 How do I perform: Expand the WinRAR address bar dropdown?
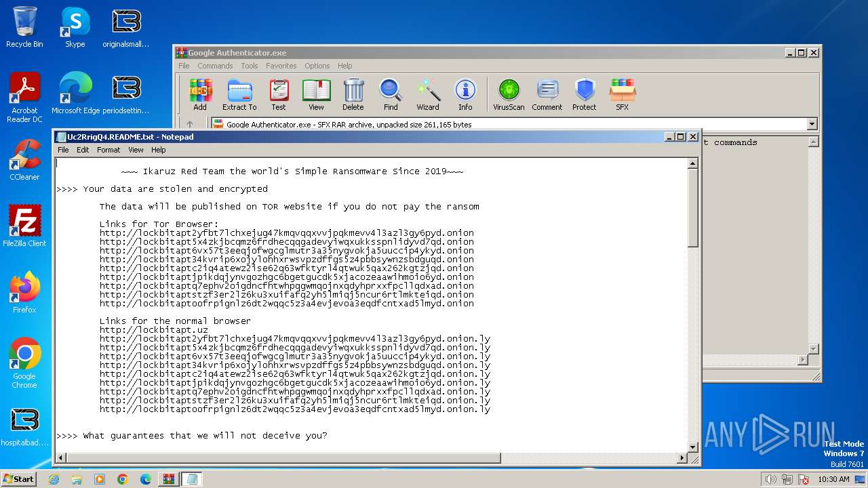[x=812, y=125]
